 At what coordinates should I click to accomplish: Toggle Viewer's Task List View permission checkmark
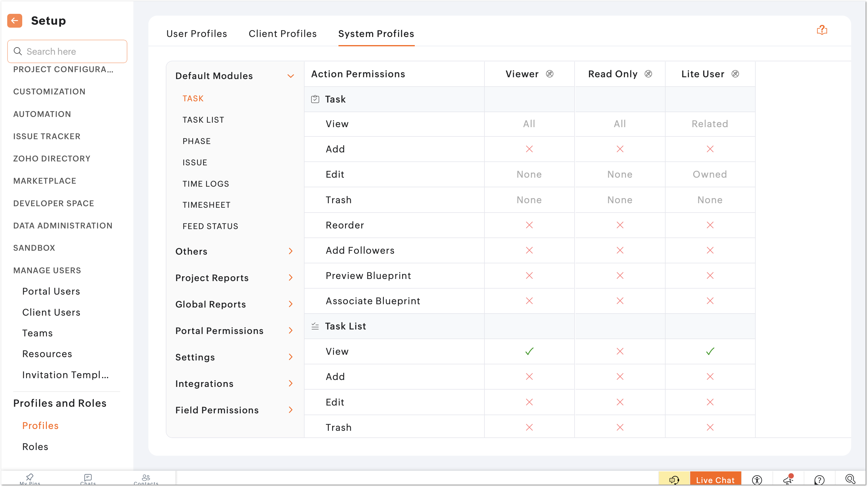pyautogui.click(x=529, y=351)
